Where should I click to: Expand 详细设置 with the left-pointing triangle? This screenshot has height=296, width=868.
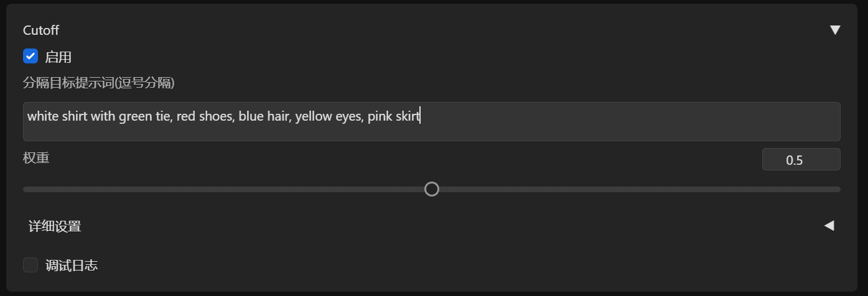click(829, 226)
